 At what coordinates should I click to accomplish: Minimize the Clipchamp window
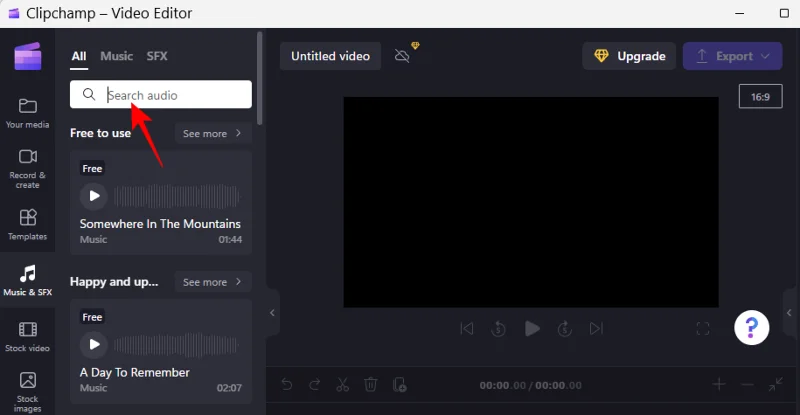[739, 13]
